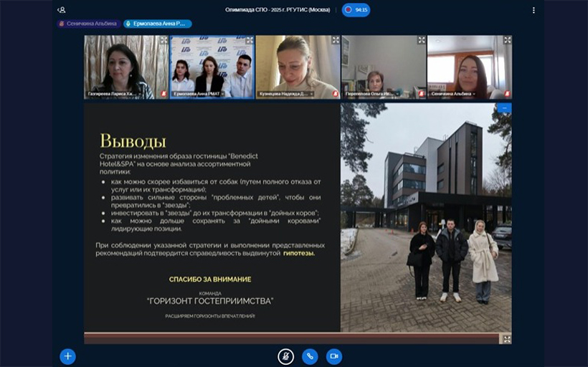The height and width of the screenshot is (367, 588).
Task: Expand Перепелова Ольга video to fullscreen
Action: click(x=422, y=40)
